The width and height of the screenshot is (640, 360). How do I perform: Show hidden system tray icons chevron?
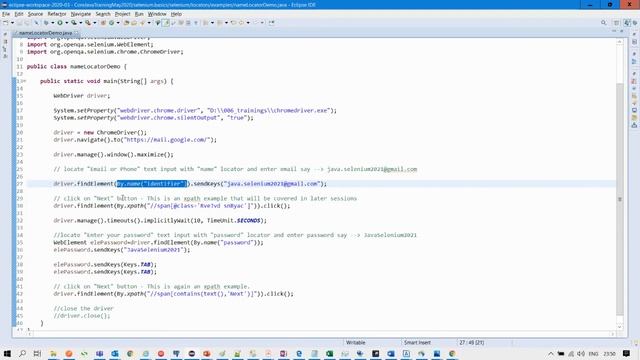[551, 354]
